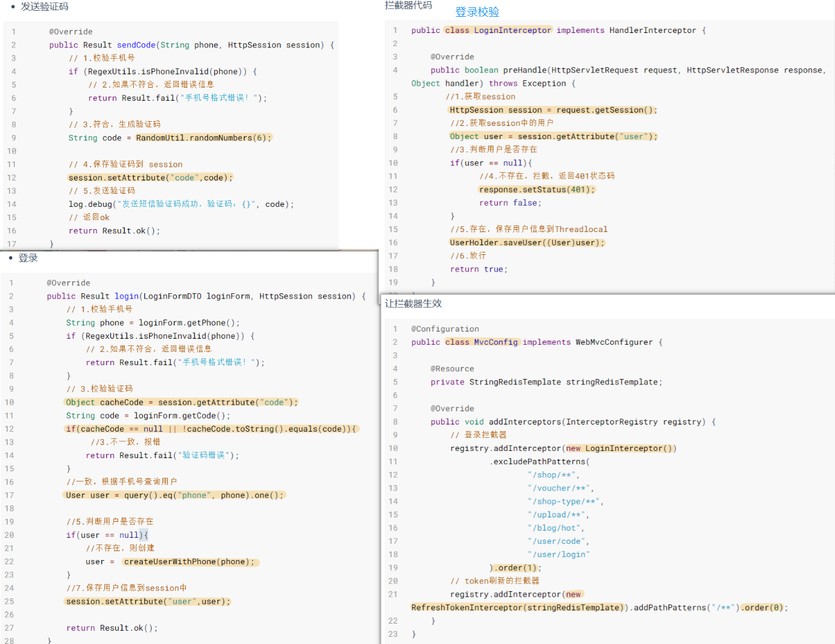Click the comment //7.保存用户信息到session中
835x644 pixels.
tap(126, 588)
